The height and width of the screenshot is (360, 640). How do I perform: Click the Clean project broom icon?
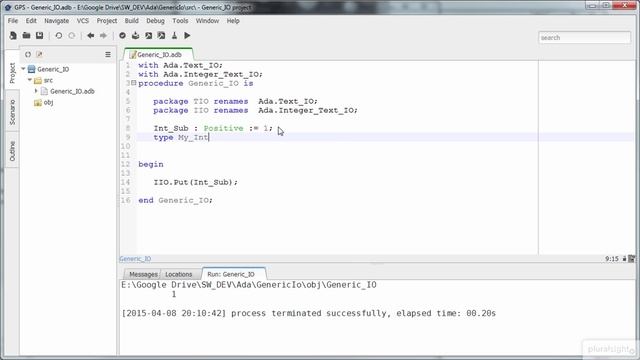tap(174, 36)
